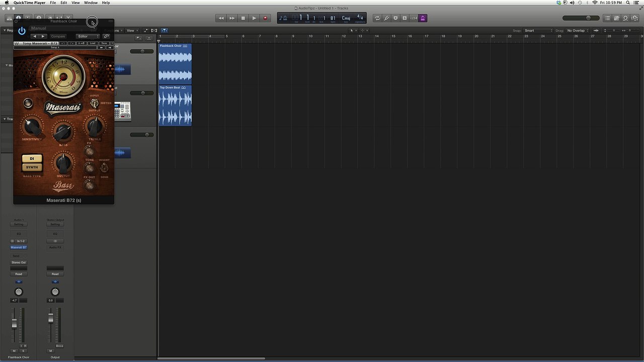Open the QuickTime Player menu
This screenshot has width=644, height=362.
29,3
